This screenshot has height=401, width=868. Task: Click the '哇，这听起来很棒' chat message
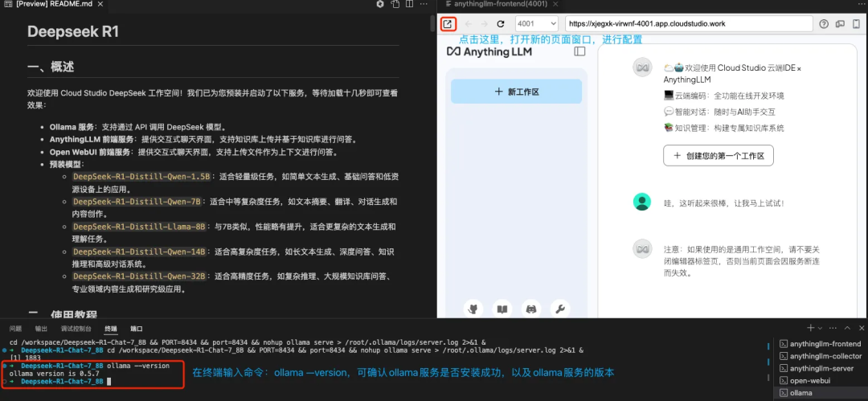[x=724, y=203]
